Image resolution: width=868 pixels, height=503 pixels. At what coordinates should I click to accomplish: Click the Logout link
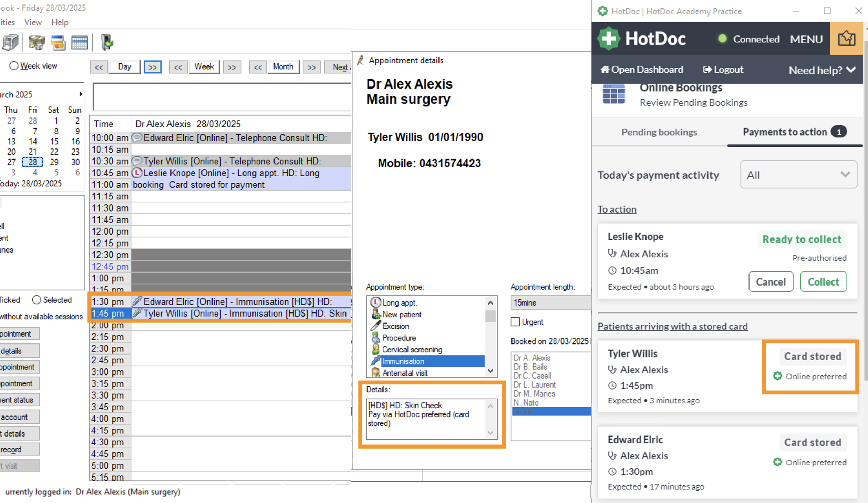(723, 70)
